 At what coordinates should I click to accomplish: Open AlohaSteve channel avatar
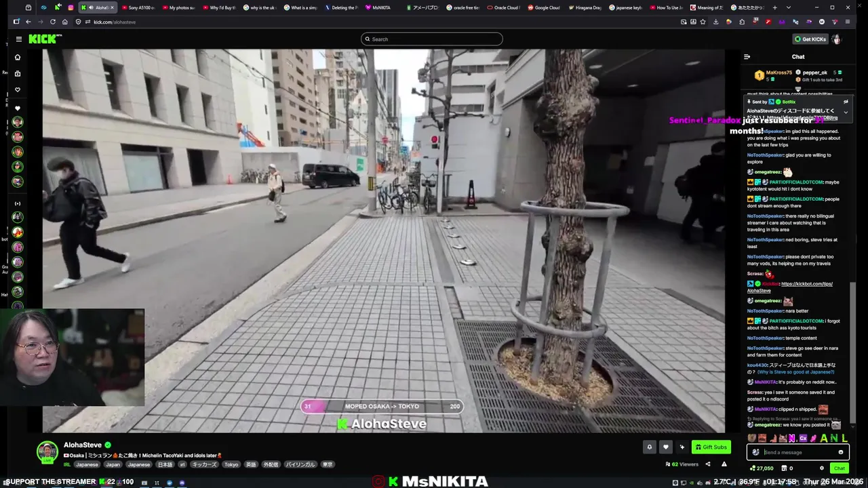click(47, 452)
